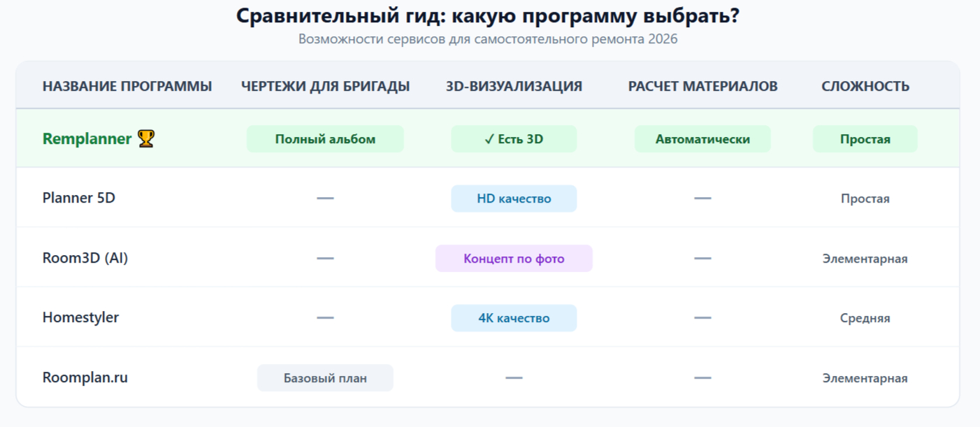Click the '3D-ВИЗУАЛИЗАЦИЯ' column header
The image size is (980, 427).
514,86
